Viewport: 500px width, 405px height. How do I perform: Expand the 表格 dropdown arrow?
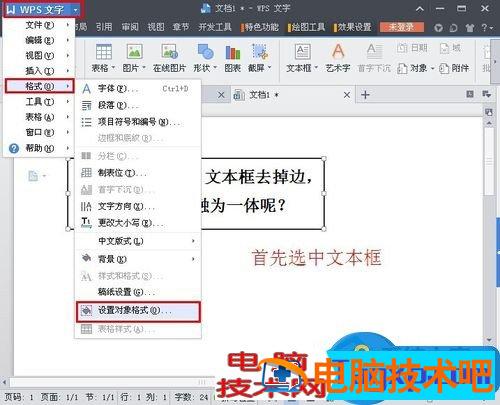[113, 68]
